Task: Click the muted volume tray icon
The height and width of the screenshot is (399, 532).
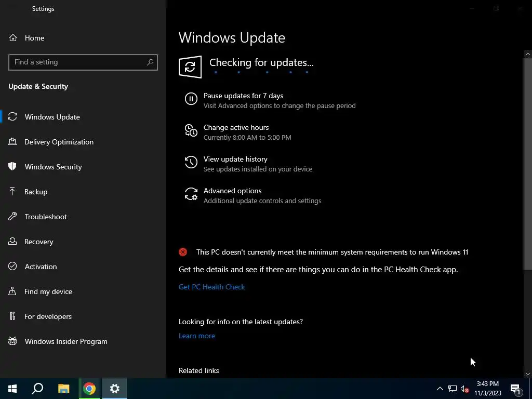Action: tap(465, 389)
